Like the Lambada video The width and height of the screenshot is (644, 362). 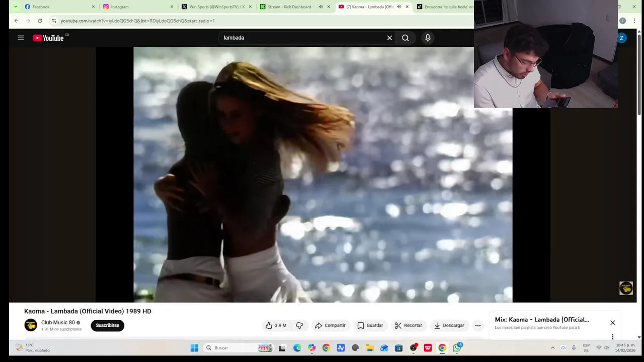[x=276, y=325]
